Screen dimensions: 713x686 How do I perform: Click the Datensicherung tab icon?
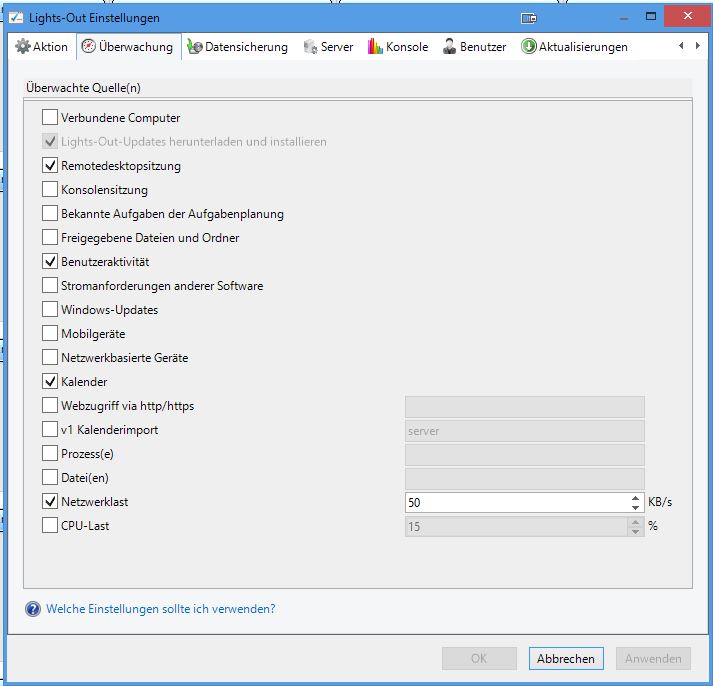tap(195, 47)
